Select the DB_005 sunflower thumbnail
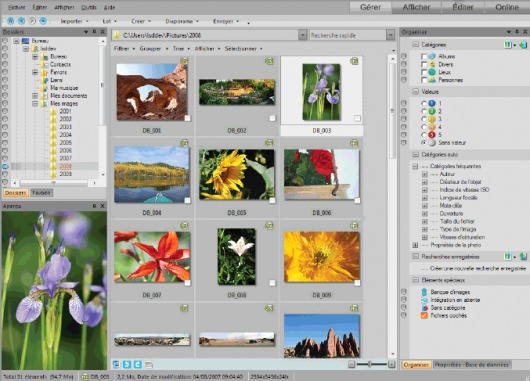The image size is (530, 381). pyautogui.click(x=237, y=174)
